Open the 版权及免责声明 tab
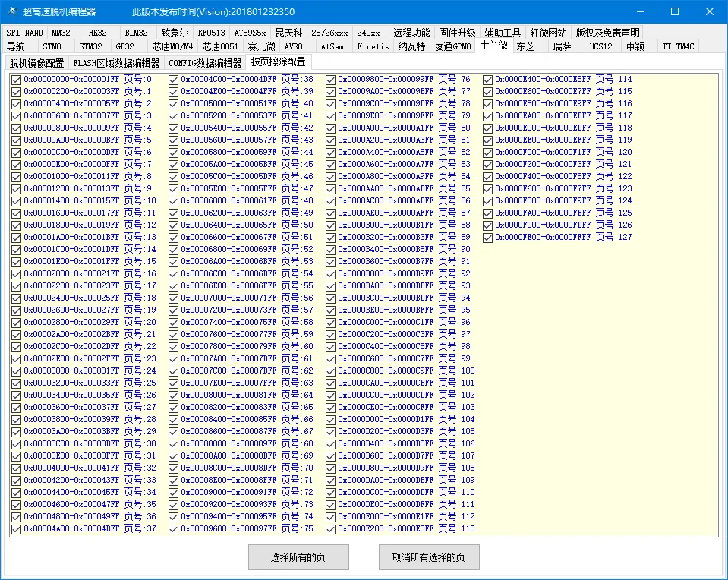728x580 pixels. point(607,33)
